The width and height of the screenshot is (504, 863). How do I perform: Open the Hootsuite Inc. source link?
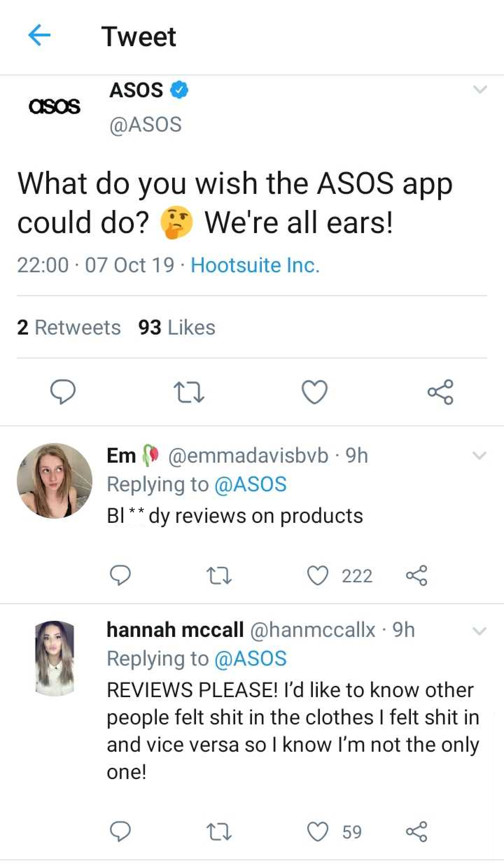255,265
